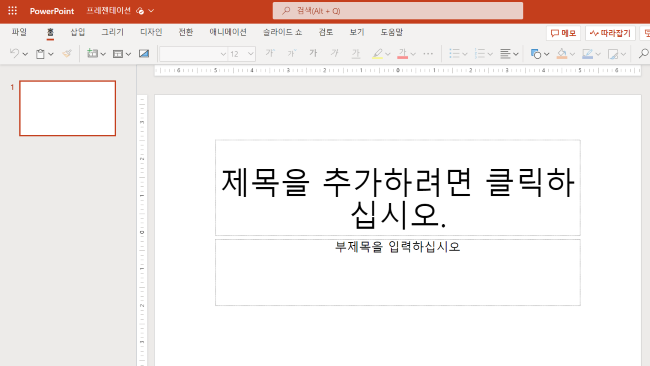The height and width of the screenshot is (366, 650).
Task: Toggle italic text formatting
Action: point(335,53)
